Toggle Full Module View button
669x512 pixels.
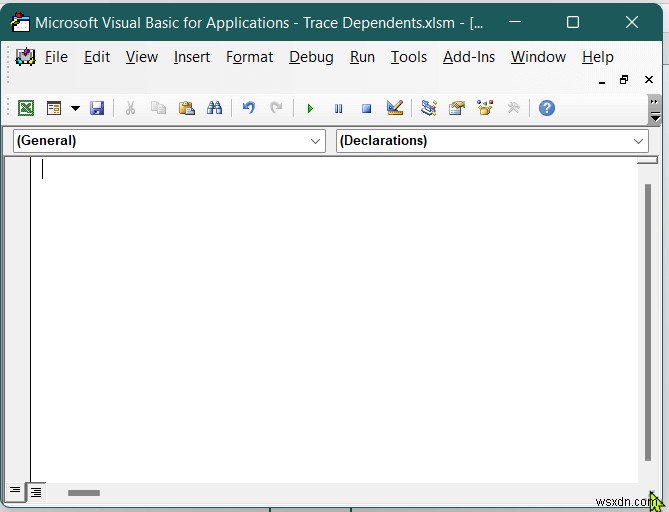point(36,492)
